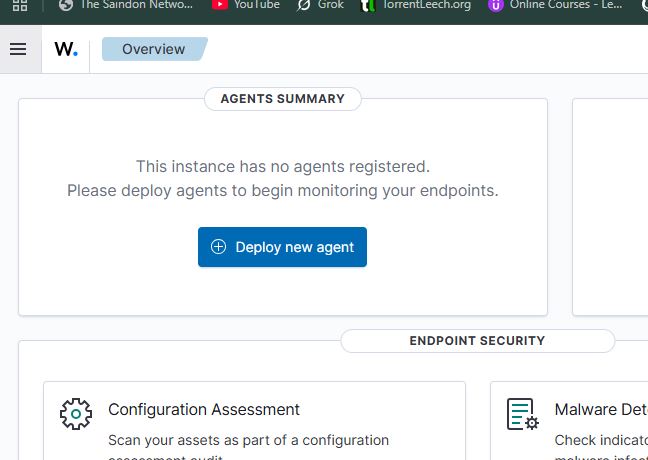The image size is (648, 460).
Task: Open the Online Courses bookmark icon
Action: click(x=496, y=5)
